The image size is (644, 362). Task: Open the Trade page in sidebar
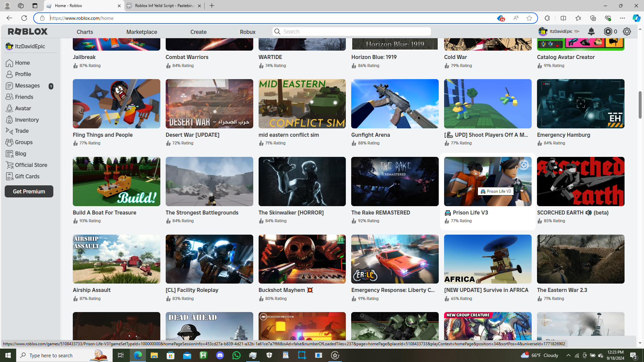point(22,131)
